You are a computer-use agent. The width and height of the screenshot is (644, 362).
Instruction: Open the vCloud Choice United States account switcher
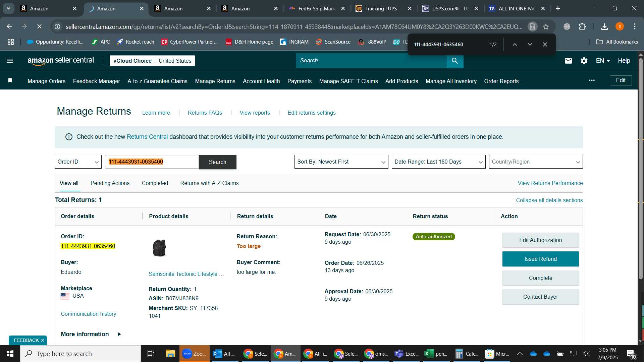152,61
